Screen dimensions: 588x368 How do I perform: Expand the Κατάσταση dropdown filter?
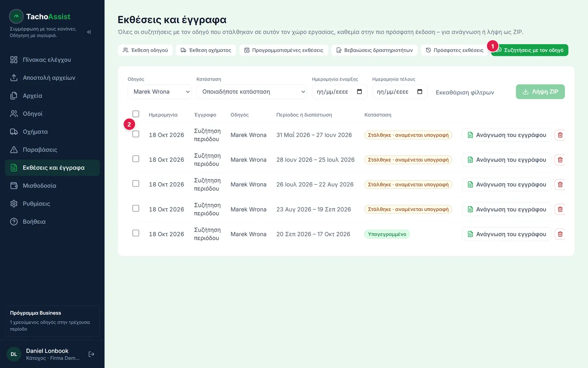click(252, 92)
